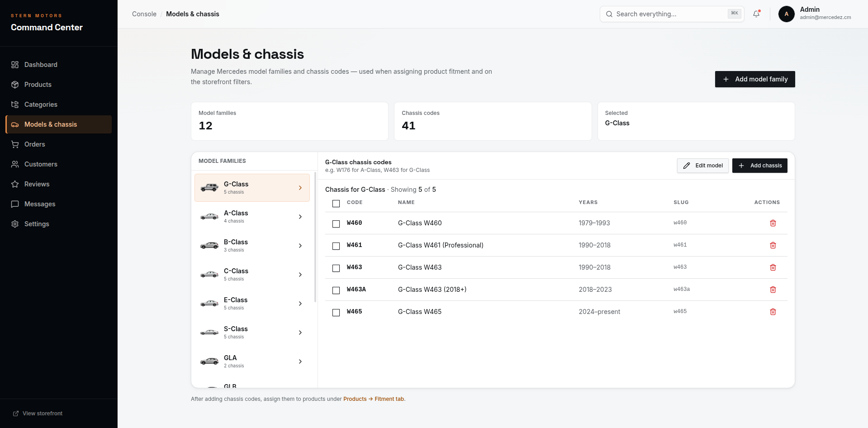
Task: Click the Orders cart icon
Action: (x=15, y=144)
